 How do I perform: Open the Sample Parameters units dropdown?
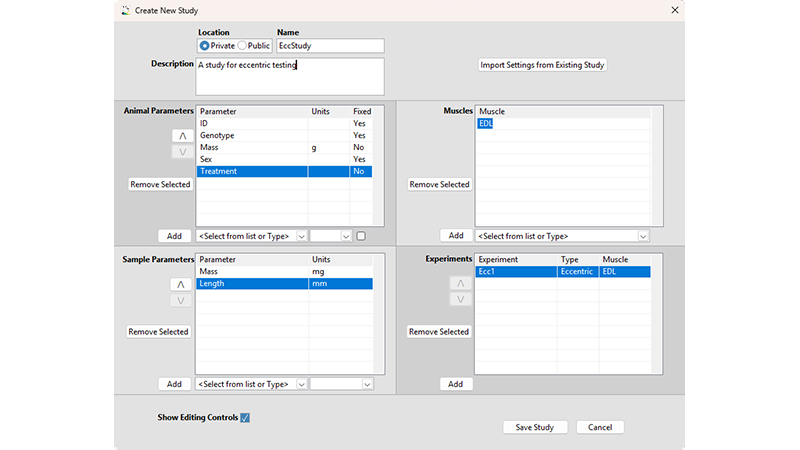[366, 384]
